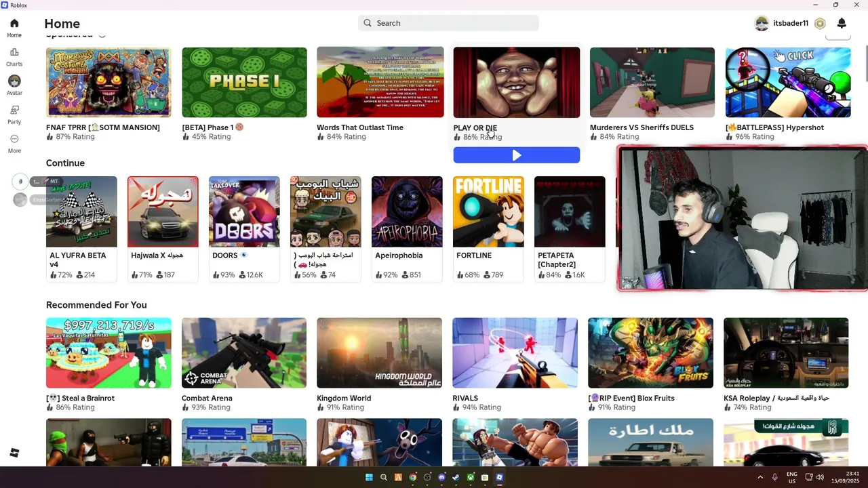Click the Roblox icon in the taskbar

[x=500, y=477]
